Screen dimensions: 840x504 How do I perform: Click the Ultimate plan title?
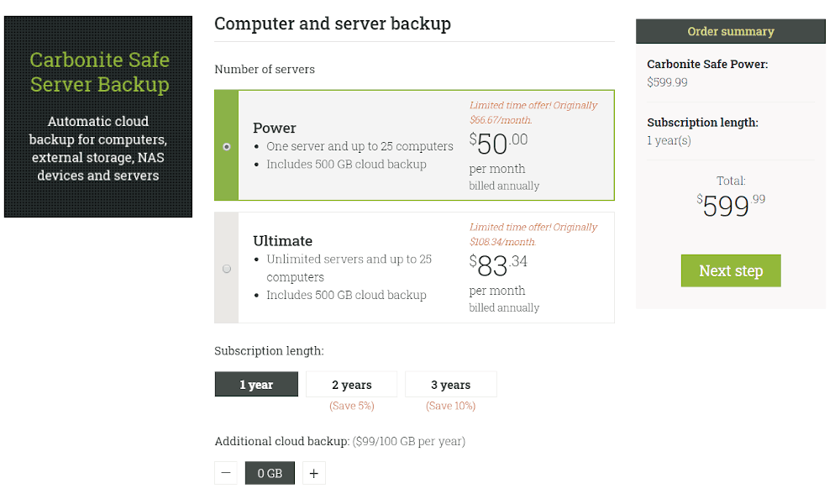tap(282, 241)
